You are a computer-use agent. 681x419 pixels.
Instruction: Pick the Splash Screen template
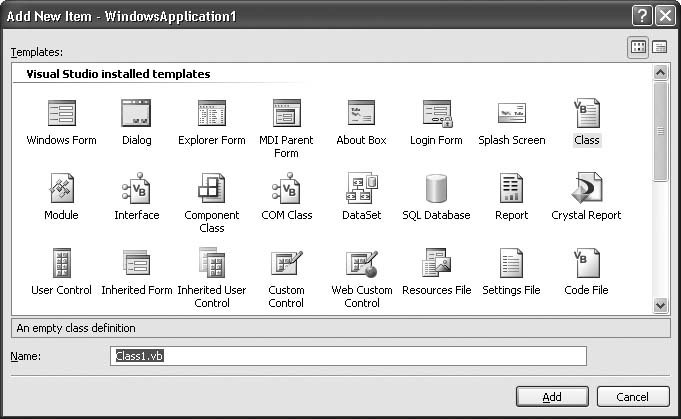tap(511, 113)
